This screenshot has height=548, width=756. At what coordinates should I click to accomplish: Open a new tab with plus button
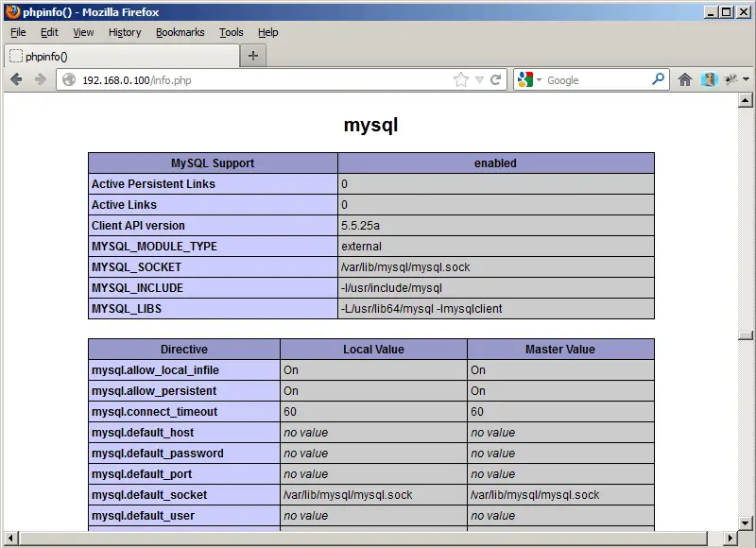pos(253,56)
